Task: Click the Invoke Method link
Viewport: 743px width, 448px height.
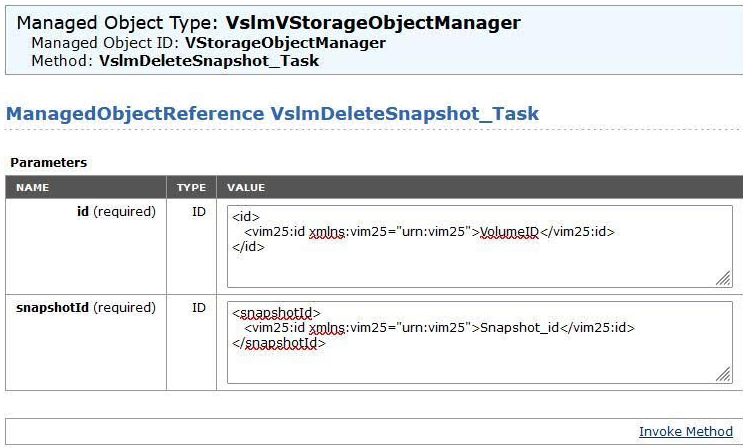Action: pos(685,431)
